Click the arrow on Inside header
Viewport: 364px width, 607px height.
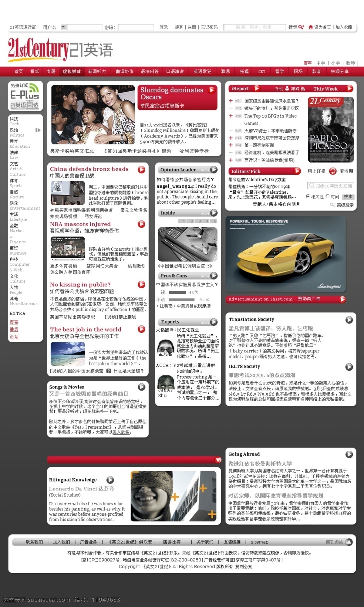(x=214, y=213)
